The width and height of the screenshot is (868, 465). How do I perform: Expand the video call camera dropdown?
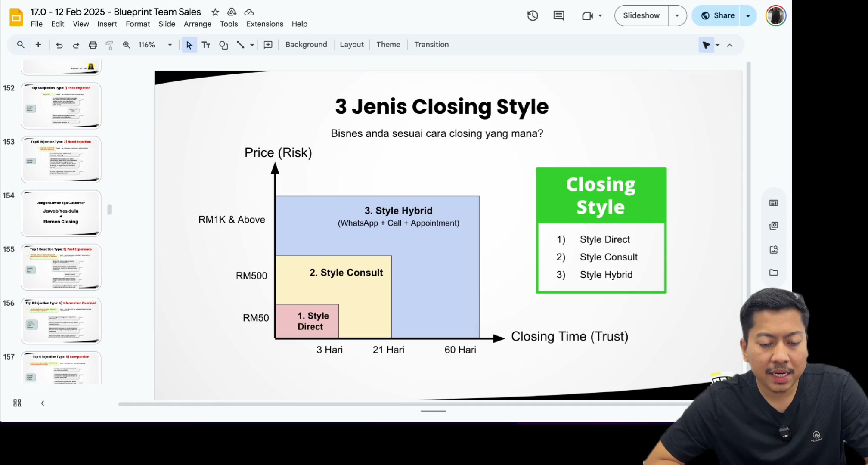[x=600, y=16]
